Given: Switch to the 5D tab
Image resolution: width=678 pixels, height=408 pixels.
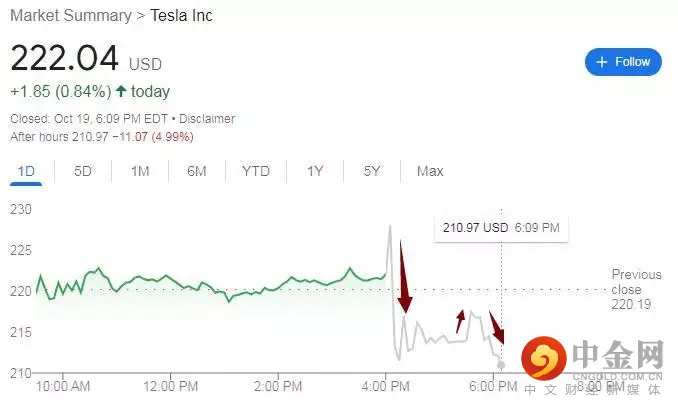Looking at the screenshot, I should tap(83, 171).
